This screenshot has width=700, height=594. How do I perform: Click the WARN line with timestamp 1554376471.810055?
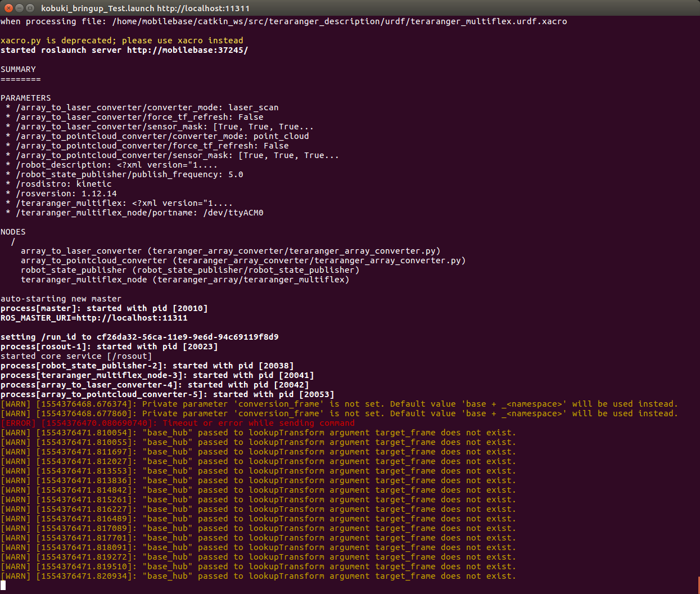coord(258,442)
